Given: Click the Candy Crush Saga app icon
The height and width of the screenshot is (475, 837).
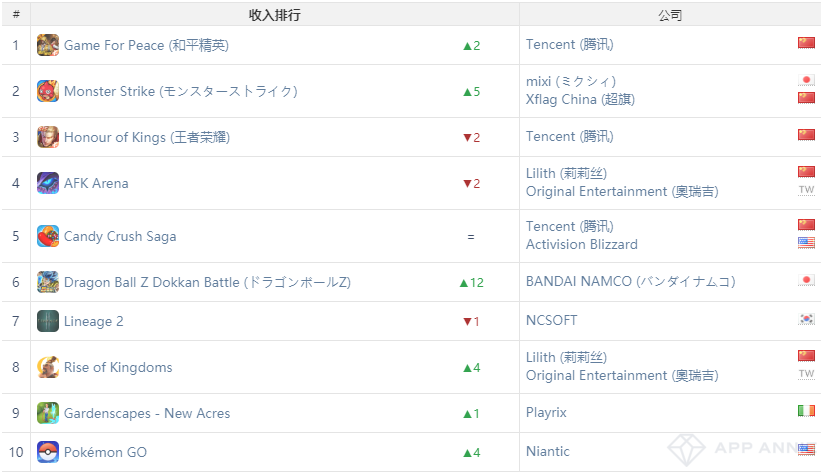Looking at the screenshot, I should pyautogui.click(x=48, y=236).
